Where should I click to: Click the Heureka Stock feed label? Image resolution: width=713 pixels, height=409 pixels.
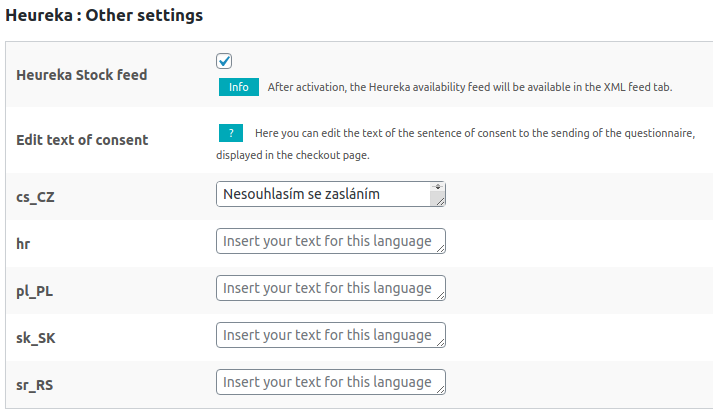(x=82, y=75)
